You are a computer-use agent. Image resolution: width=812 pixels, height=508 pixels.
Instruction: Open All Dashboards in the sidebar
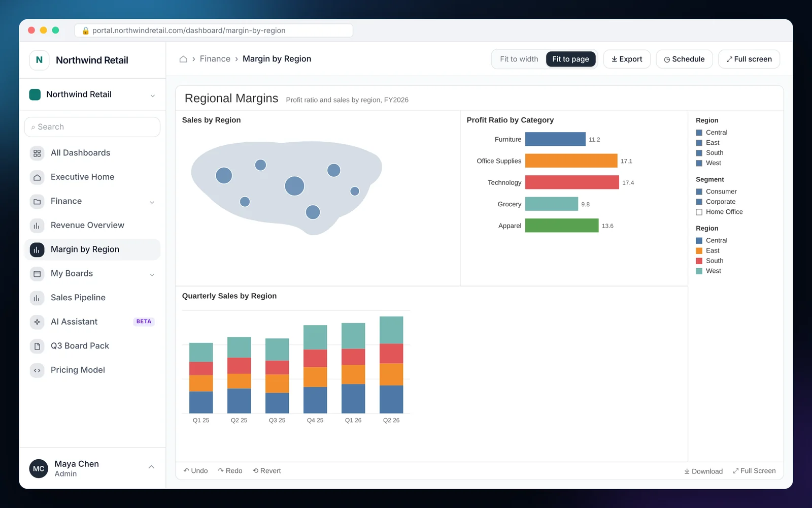tap(92, 153)
